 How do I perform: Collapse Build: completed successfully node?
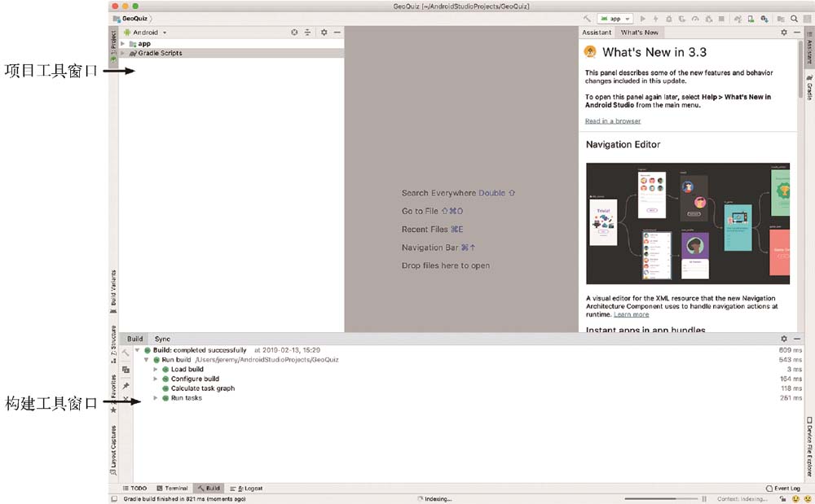tap(138, 350)
